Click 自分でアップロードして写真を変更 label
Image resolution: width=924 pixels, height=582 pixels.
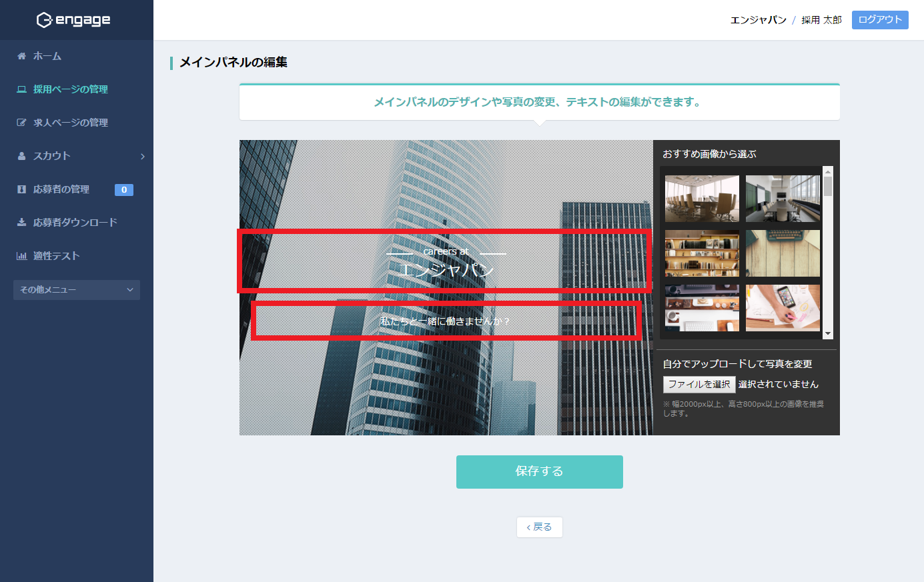pos(737,364)
